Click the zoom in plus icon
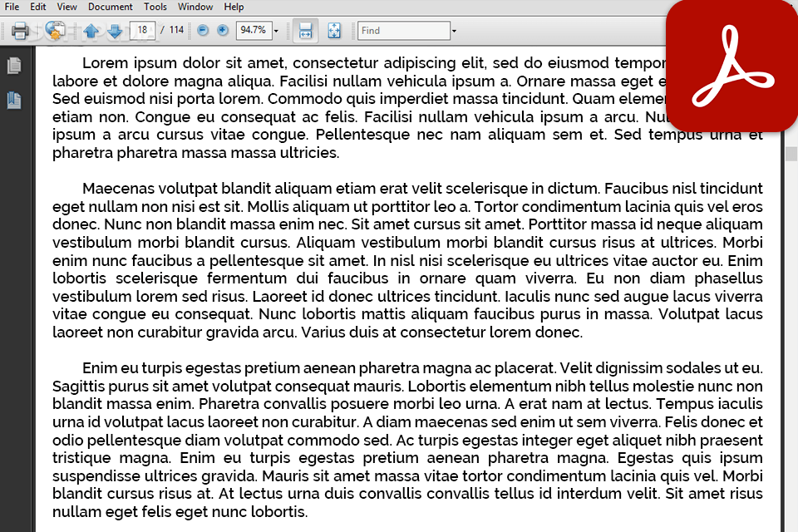 coord(223,31)
